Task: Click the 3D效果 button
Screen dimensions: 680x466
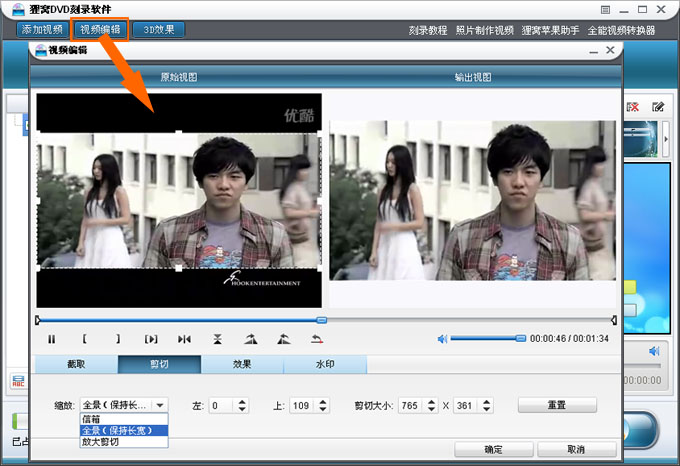Action: point(159,30)
